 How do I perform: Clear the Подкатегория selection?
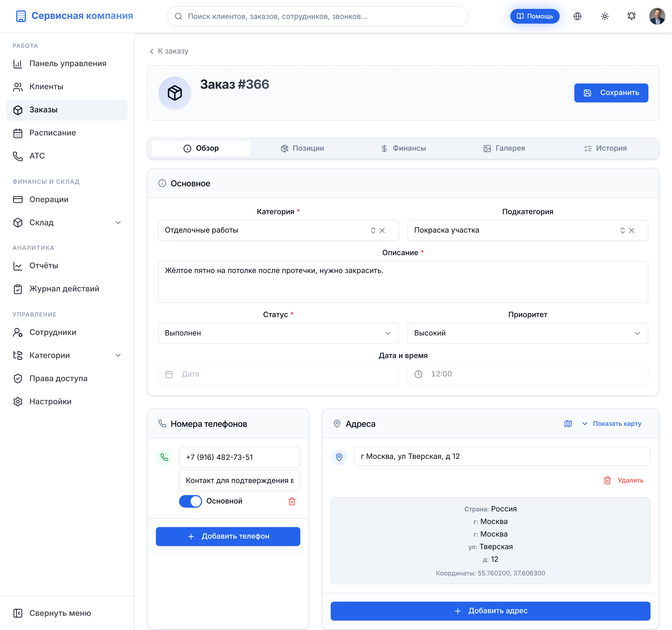(631, 230)
